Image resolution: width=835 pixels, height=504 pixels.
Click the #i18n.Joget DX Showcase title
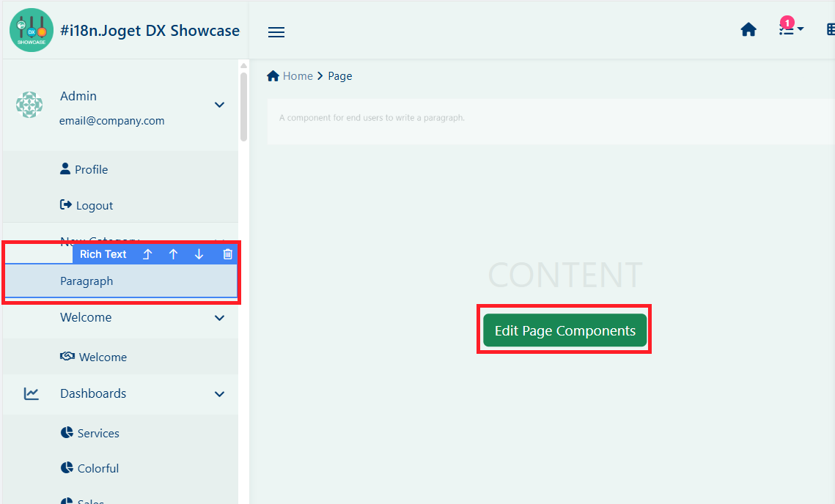150,30
